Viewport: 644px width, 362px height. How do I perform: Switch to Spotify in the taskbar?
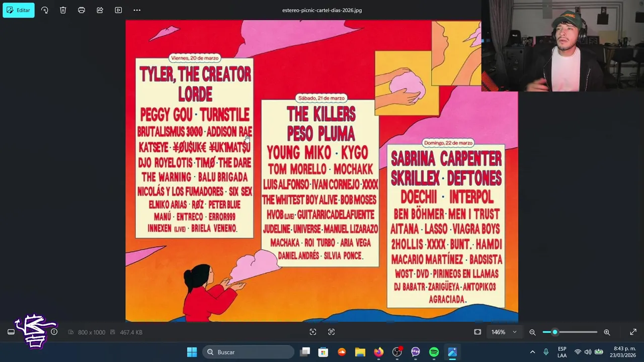pos(434,352)
